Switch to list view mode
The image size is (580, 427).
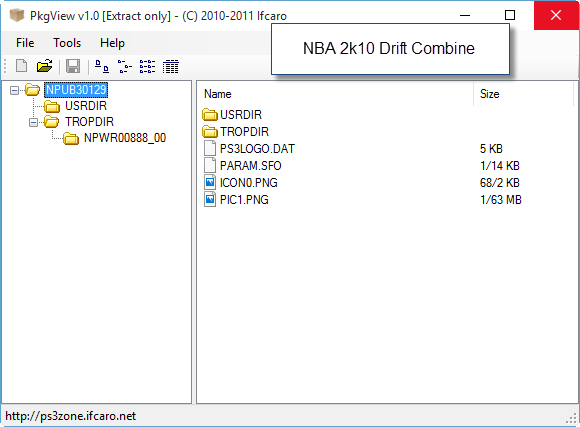[x=147, y=66]
